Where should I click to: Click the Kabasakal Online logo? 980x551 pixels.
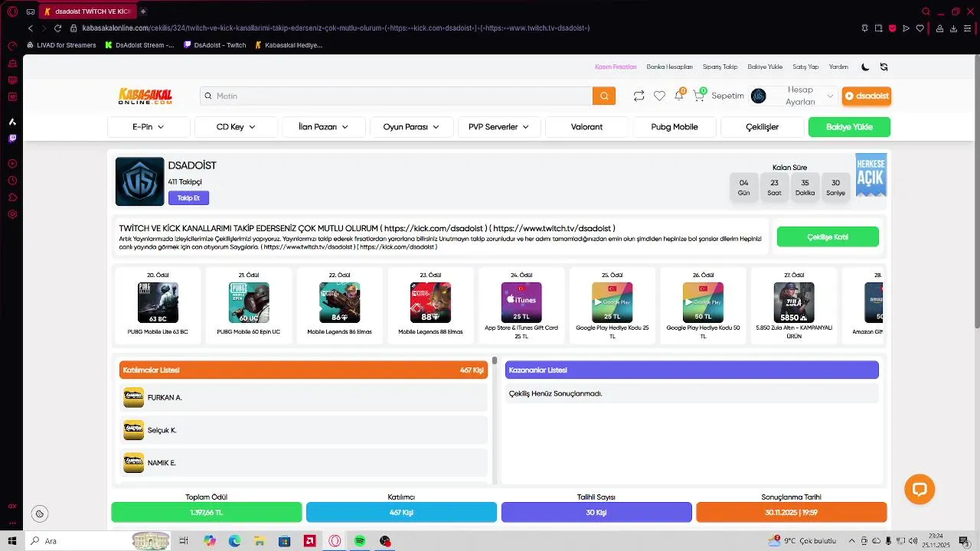145,96
